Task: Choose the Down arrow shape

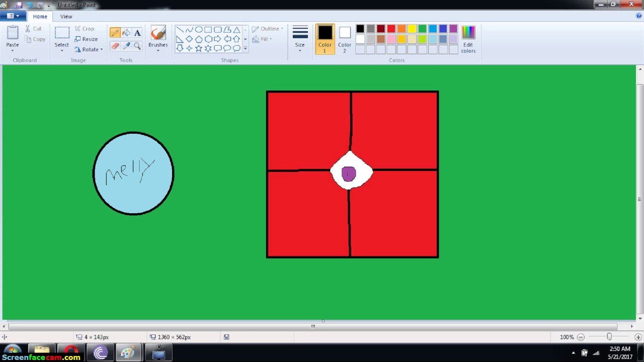Action: (x=180, y=48)
